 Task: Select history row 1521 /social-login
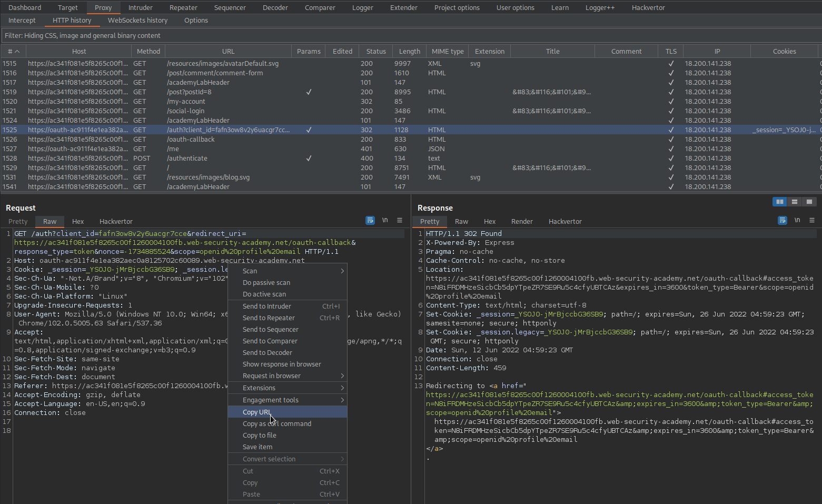(411, 111)
